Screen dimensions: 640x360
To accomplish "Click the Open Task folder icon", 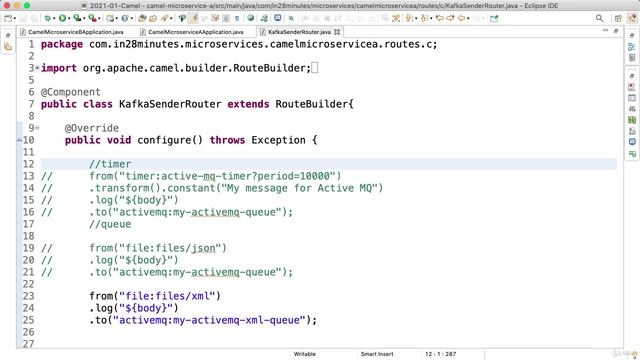I will click(x=153, y=18).
